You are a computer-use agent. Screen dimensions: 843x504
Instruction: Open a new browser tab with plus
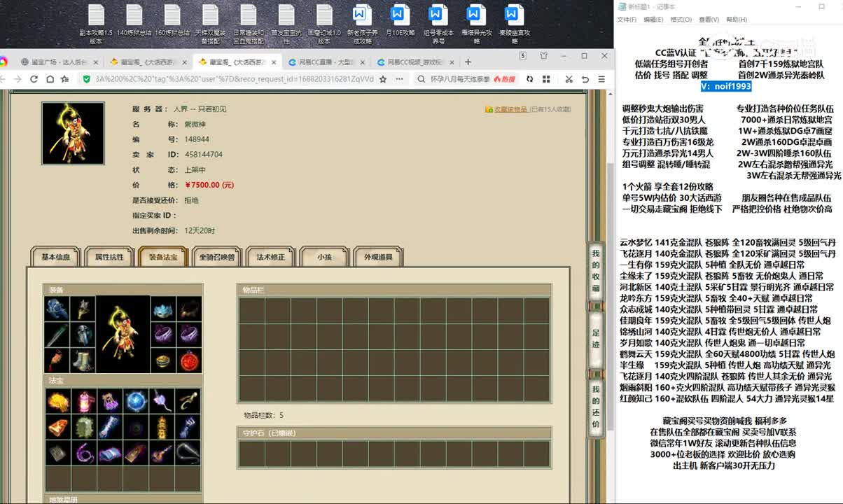[468, 62]
